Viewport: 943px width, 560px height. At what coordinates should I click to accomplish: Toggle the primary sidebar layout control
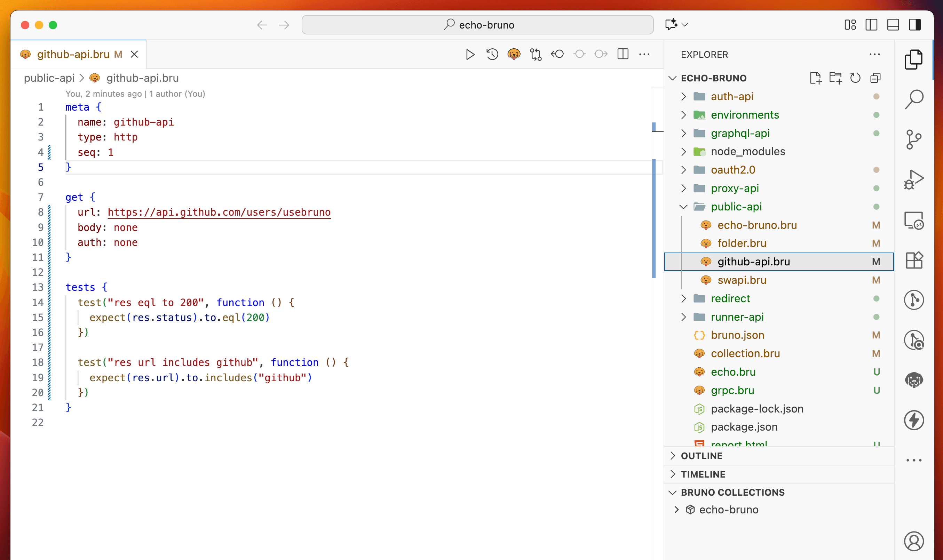(x=871, y=25)
